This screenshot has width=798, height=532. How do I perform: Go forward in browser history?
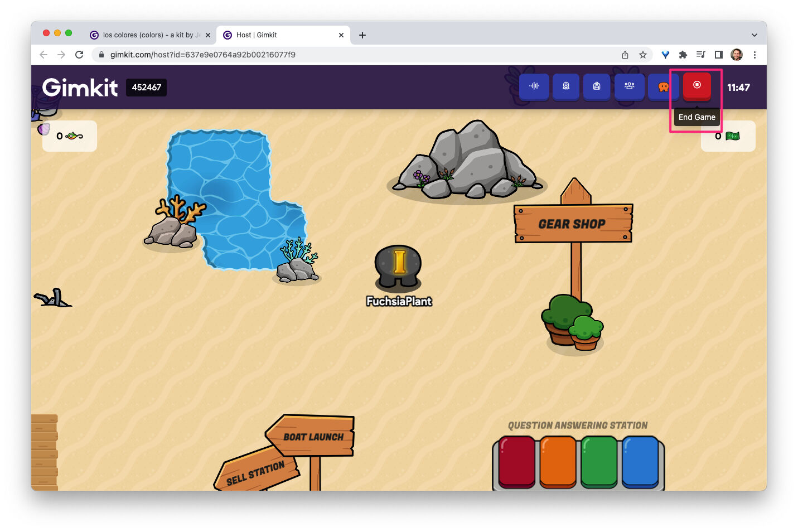click(61, 55)
